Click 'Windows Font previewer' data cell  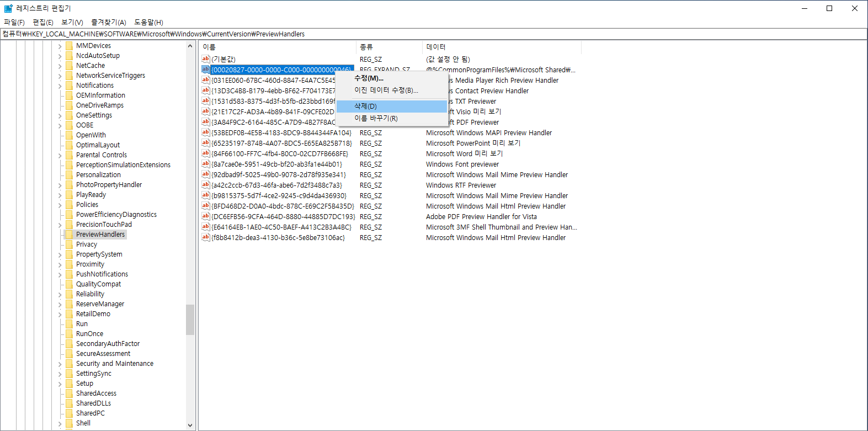462,164
